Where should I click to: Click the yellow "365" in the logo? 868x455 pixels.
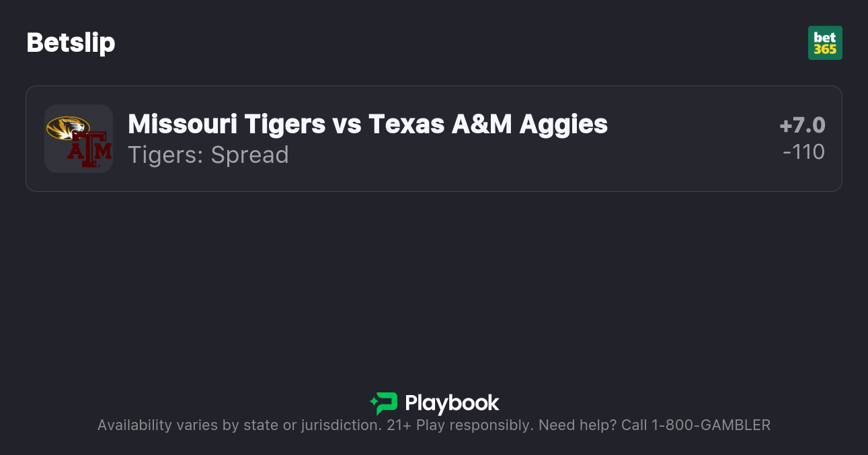(825, 49)
